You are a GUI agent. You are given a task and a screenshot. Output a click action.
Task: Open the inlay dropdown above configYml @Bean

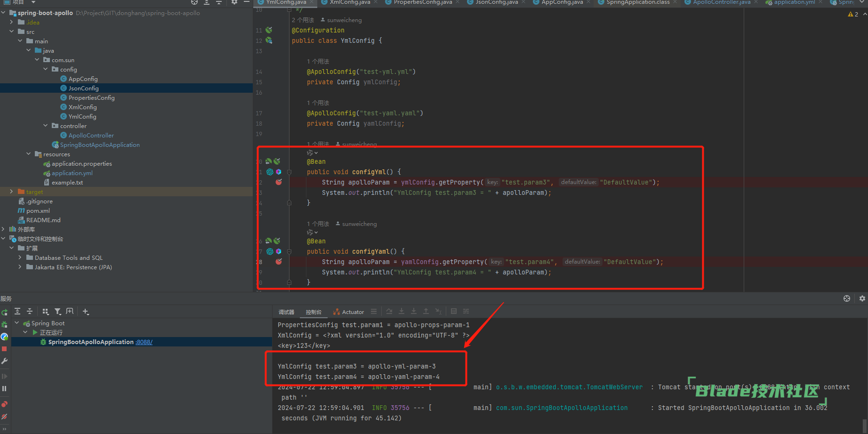313,153
